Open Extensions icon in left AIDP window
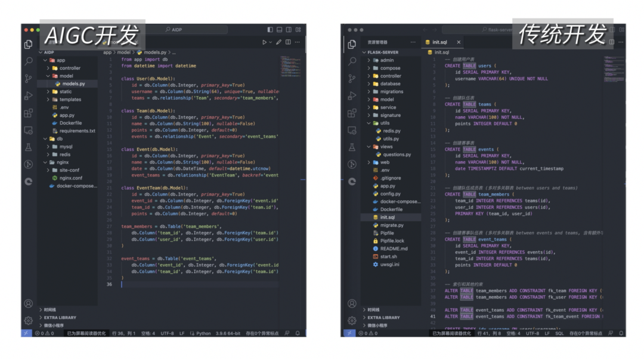This screenshot has width=644, height=359. tap(29, 113)
